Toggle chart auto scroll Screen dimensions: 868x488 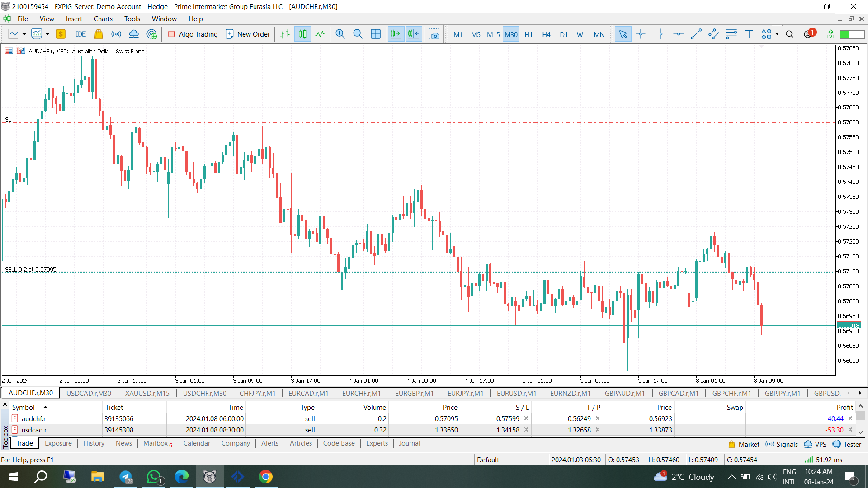click(x=396, y=34)
